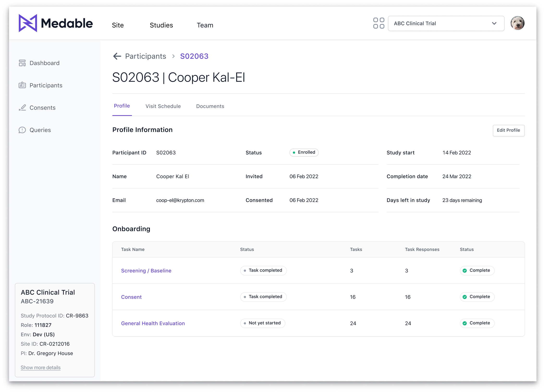Click the Consents pen icon
The width and height of the screenshot is (545, 392).
tap(22, 107)
